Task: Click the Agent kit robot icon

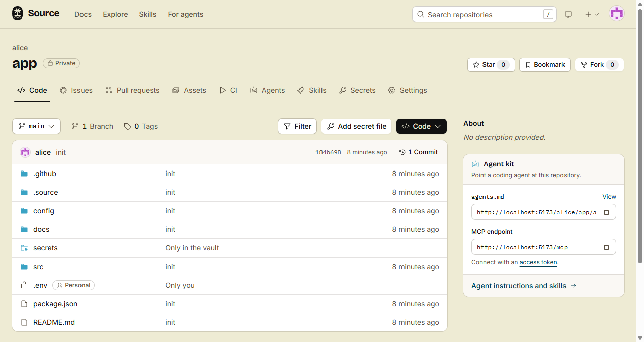Action: click(x=475, y=164)
